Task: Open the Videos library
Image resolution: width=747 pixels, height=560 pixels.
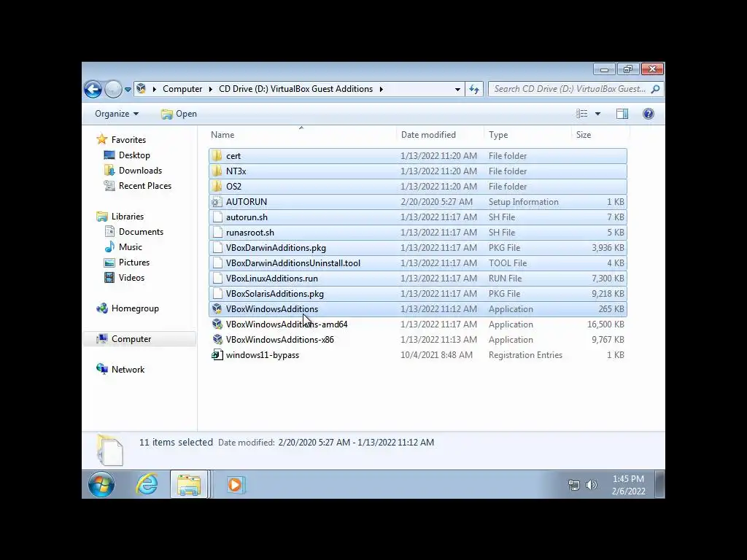Action: pos(131,278)
